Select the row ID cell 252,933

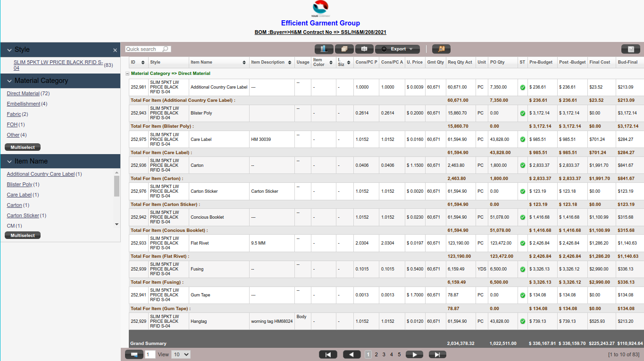139,243
